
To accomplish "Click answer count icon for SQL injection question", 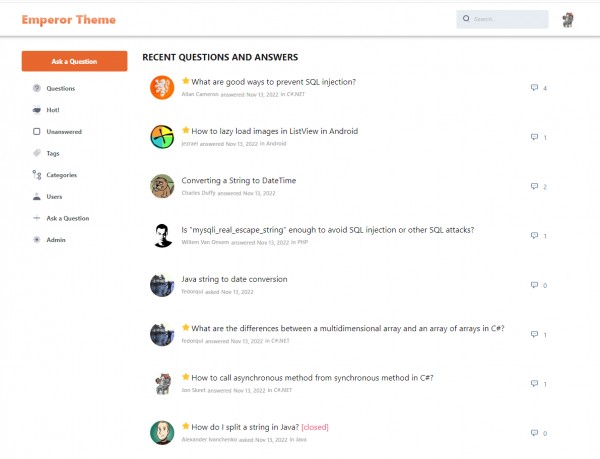I will click(x=534, y=88).
